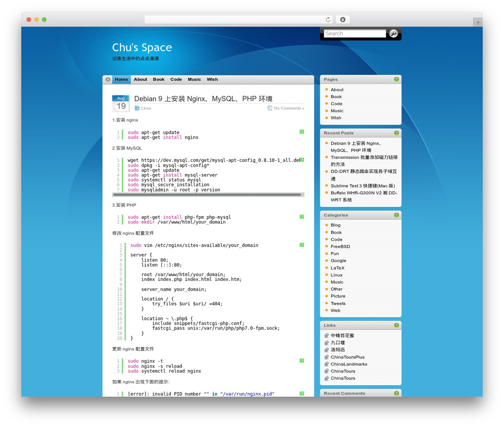Open the Debian 9 Nginx post title
The image size is (504, 427).
coord(203,99)
